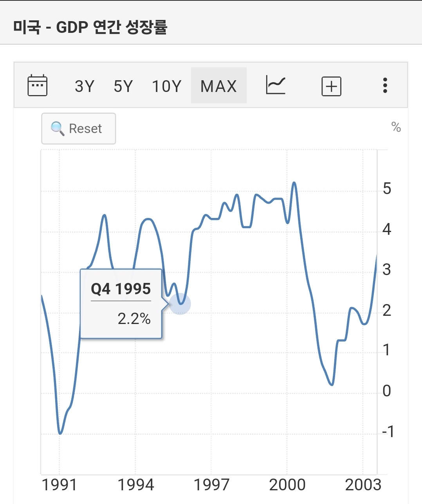Image resolution: width=422 pixels, height=504 pixels.
Task: Click the Q4 1995 2.2% tooltip box
Action: (121, 304)
